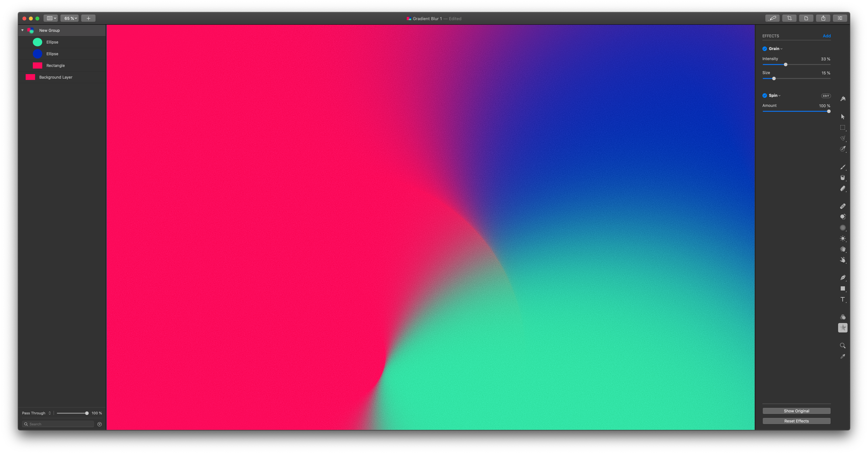Expand the Spin effect settings
The image size is (868, 454).
780,95
